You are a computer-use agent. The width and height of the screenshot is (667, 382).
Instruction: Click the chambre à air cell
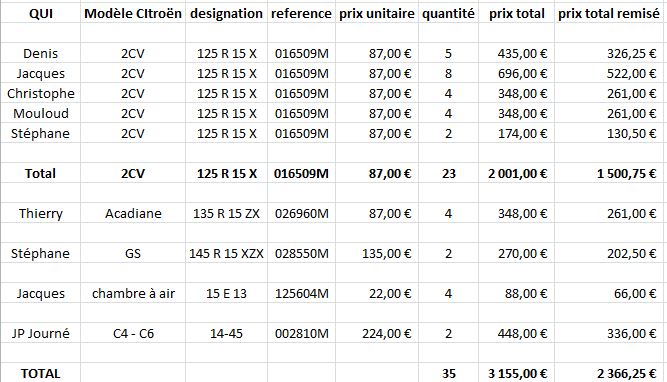pos(133,294)
